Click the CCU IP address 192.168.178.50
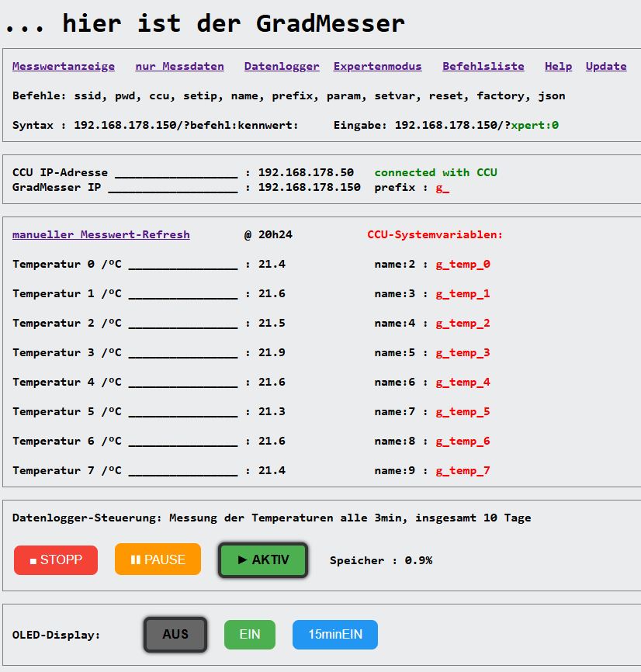Image resolution: width=641 pixels, height=672 pixels. click(306, 173)
